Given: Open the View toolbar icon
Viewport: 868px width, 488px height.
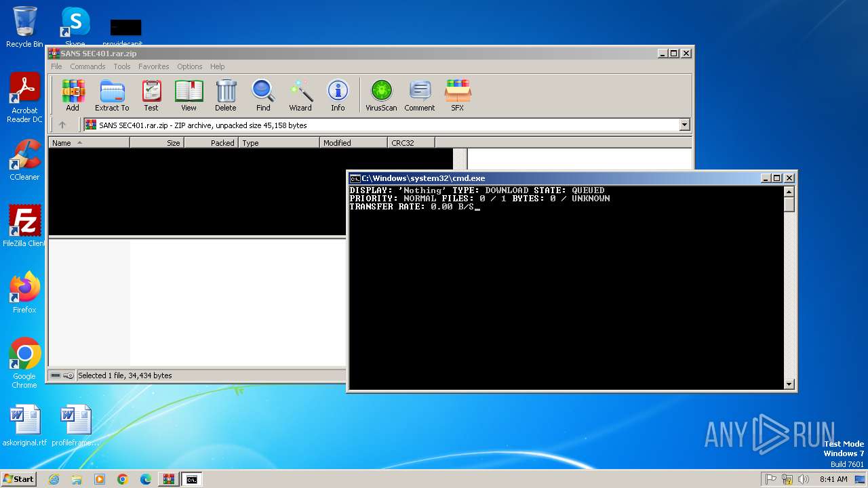Looking at the screenshot, I should (x=189, y=96).
